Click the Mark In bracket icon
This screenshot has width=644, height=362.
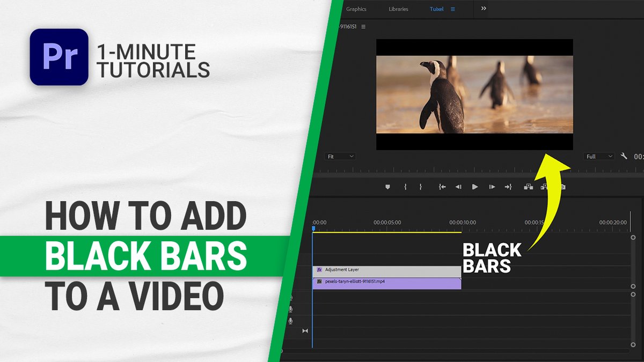click(405, 187)
